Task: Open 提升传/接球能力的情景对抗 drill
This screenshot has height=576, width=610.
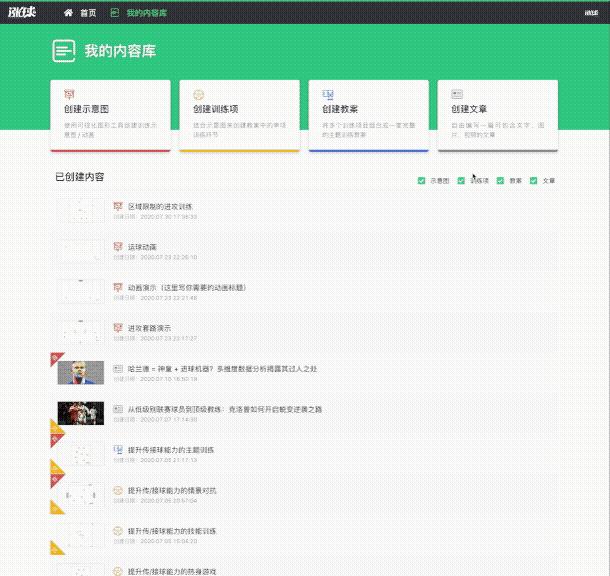Action: [172, 490]
